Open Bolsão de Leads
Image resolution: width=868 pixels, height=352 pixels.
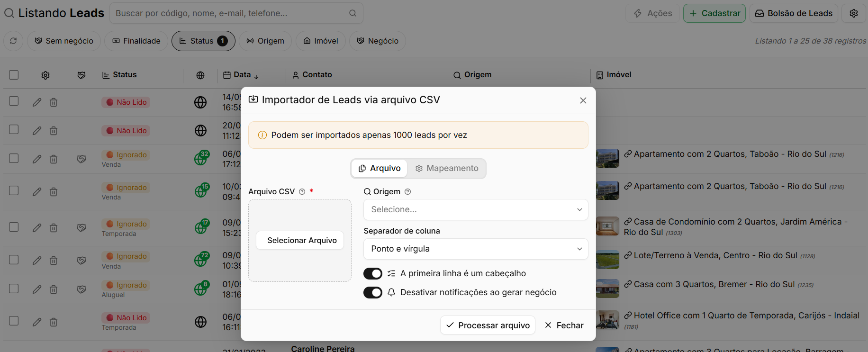(x=794, y=13)
